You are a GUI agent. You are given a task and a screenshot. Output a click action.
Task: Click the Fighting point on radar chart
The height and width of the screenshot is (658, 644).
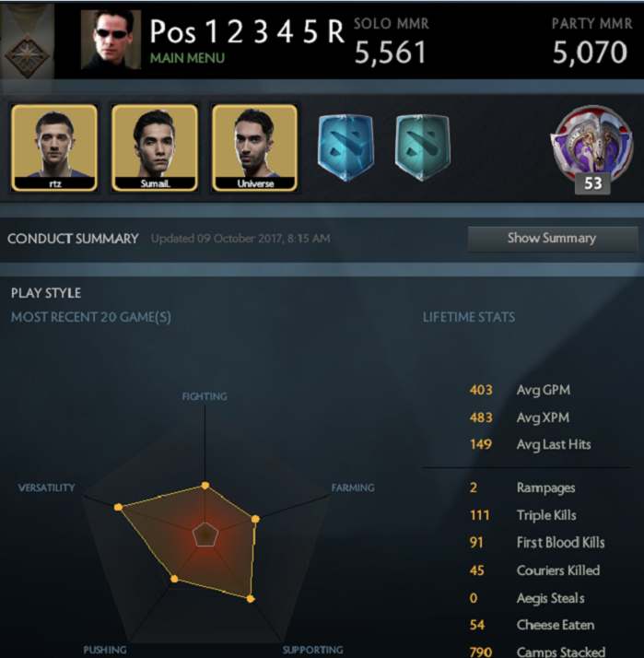coord(205,486)
